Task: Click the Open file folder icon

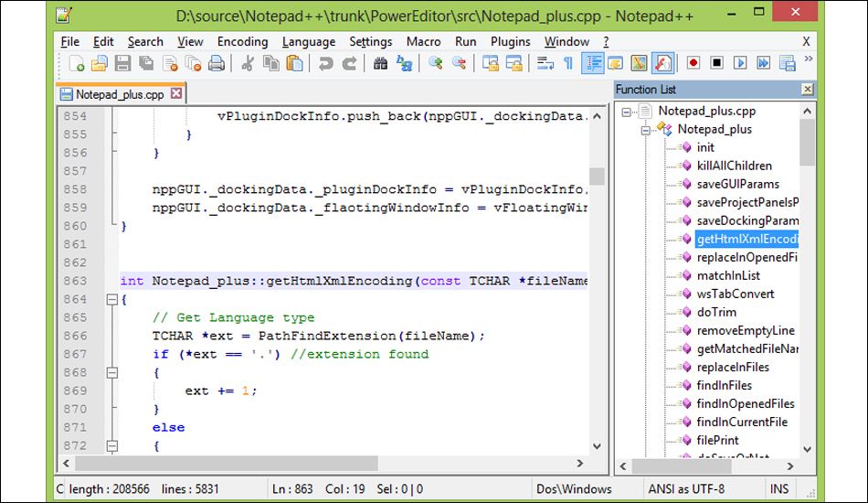Action: 100,64
